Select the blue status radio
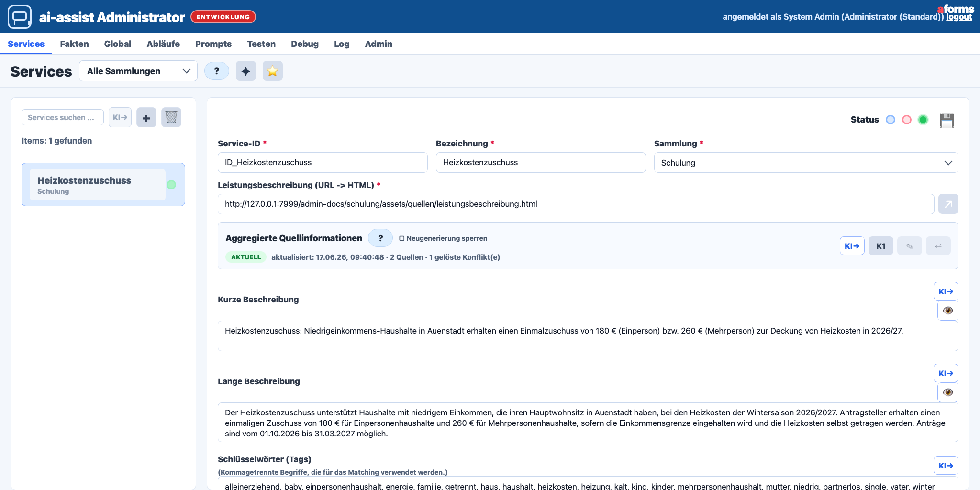Viewport: 980px width, 490px height. [891, 120]
